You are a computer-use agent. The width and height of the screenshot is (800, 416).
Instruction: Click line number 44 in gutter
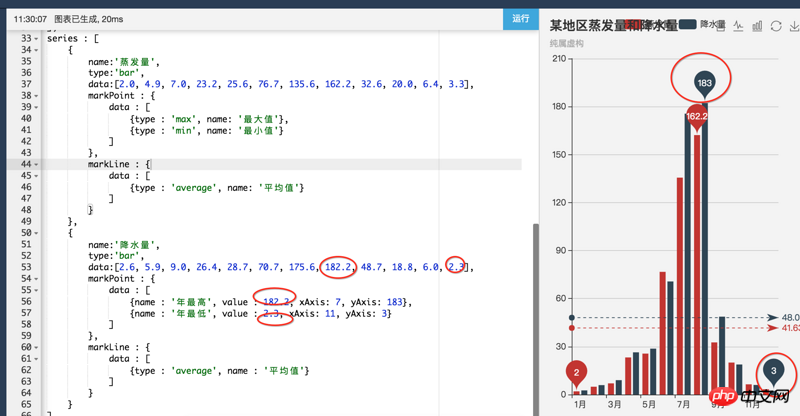click(x=26, y=164)
